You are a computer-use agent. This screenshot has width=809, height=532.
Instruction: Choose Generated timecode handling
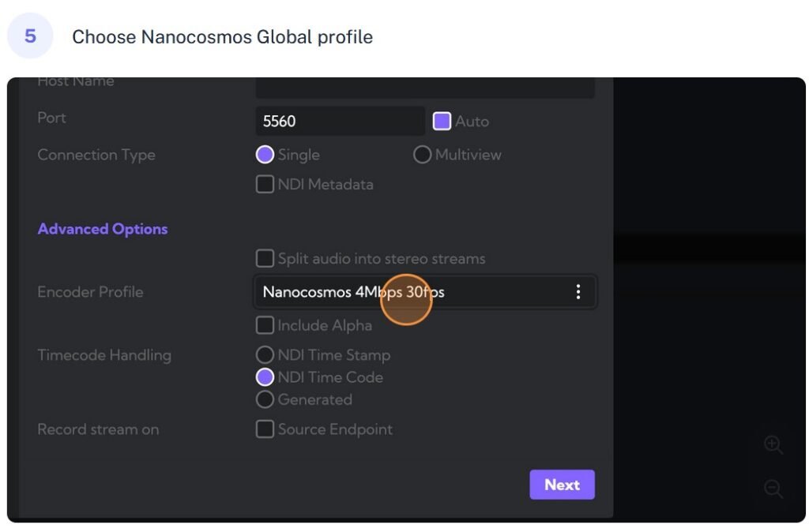coord(265,399)
